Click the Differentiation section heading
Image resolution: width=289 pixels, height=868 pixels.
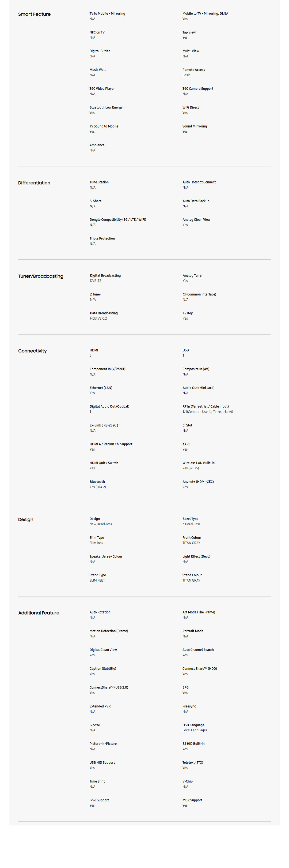coord(34,183)
